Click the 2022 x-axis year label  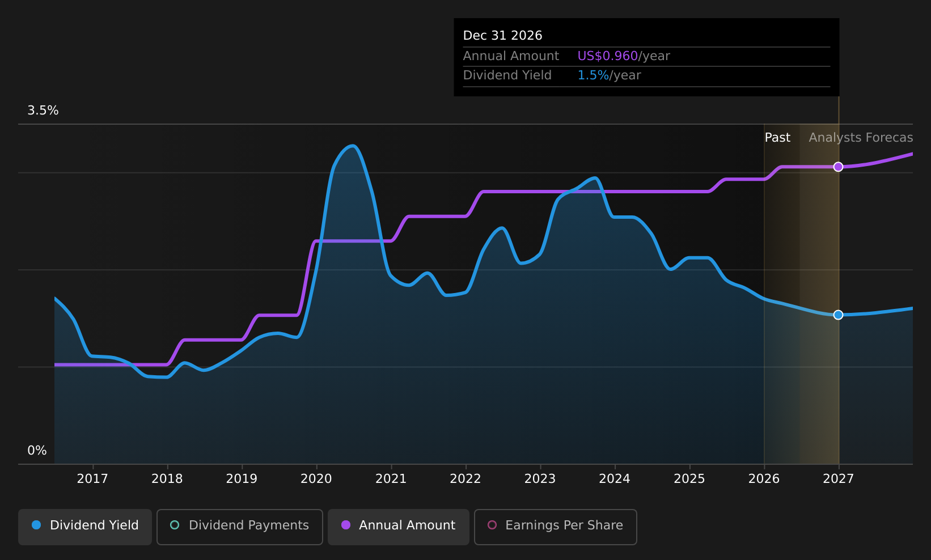click(465, 479)
